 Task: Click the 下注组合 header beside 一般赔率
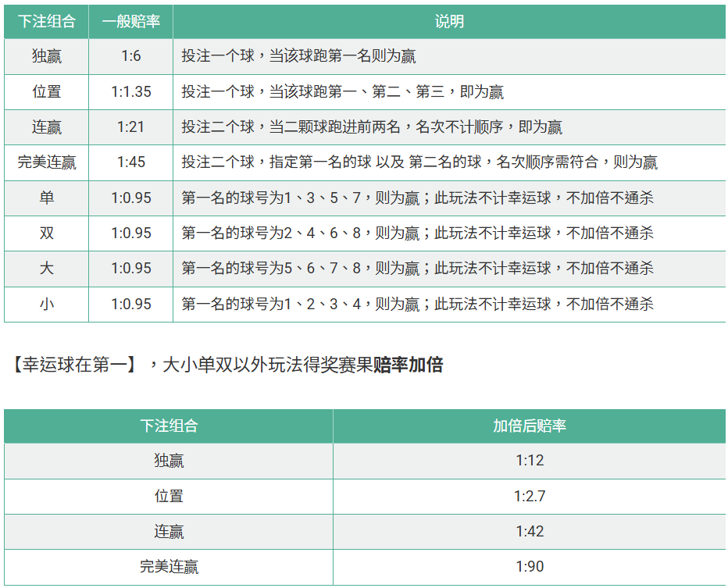46,21
